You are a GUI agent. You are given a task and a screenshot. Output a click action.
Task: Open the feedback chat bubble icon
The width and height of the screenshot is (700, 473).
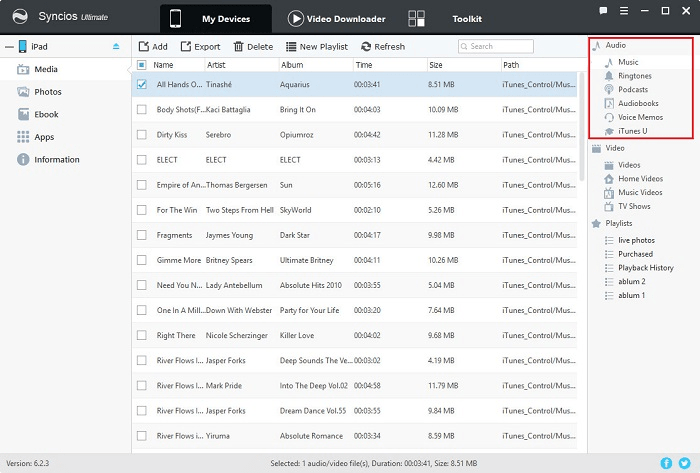[x=602, y=10]
